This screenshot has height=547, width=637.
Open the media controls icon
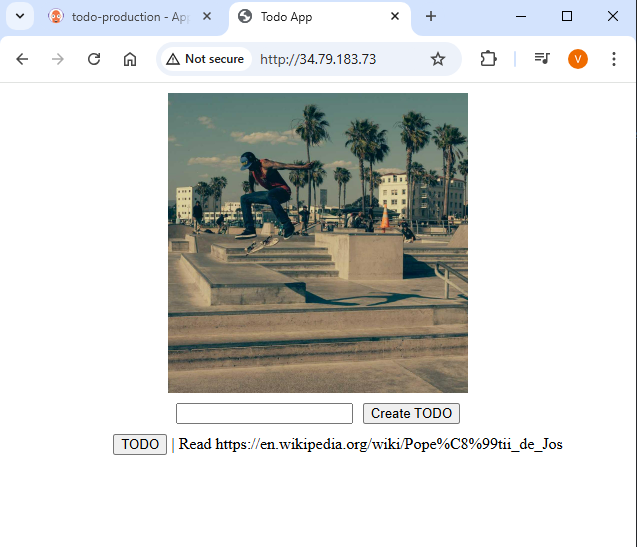(x=542, y=59)
